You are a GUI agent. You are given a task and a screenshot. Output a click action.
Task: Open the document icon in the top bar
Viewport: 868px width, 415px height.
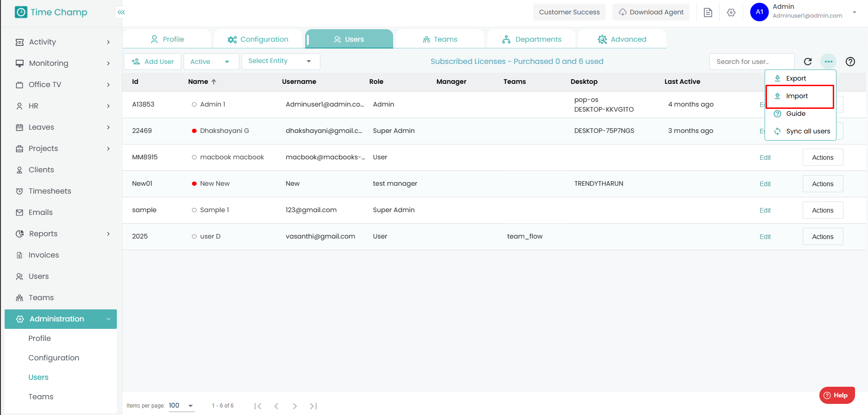708,13
